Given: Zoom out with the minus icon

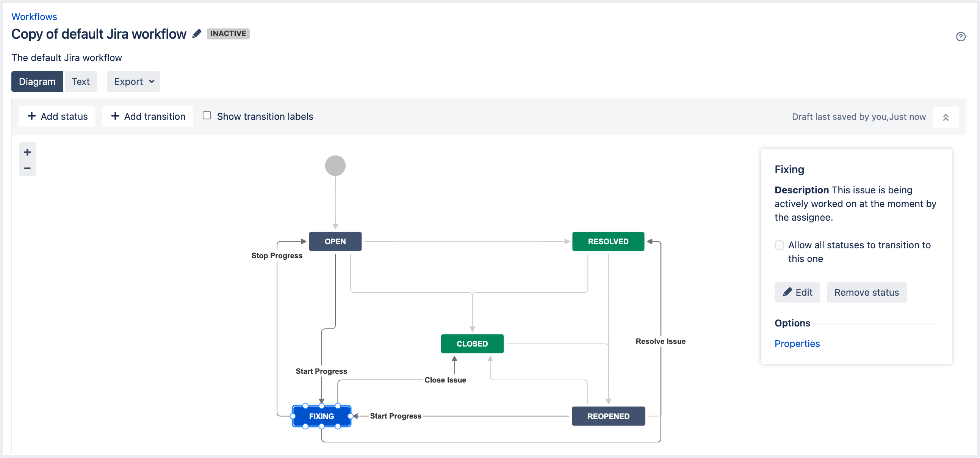Looking at the screenshot, I should pos(27,168).
